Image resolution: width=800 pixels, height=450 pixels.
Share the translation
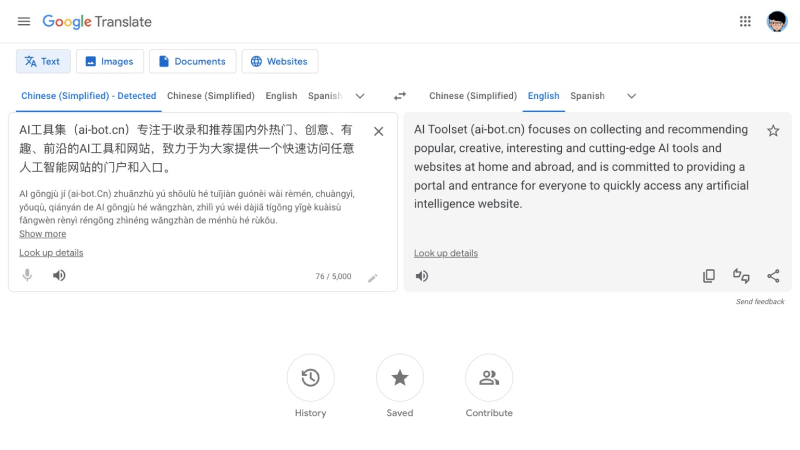[x=773, y=276]
